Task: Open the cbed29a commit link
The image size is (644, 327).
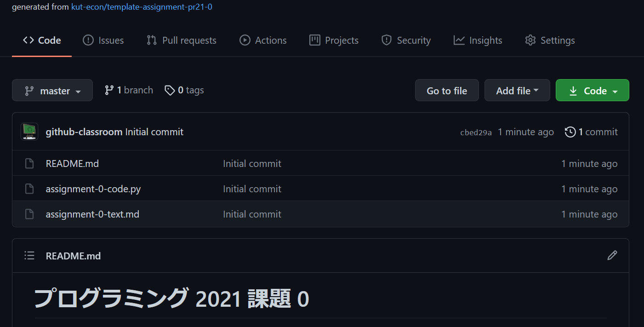Action: point(476,132)
